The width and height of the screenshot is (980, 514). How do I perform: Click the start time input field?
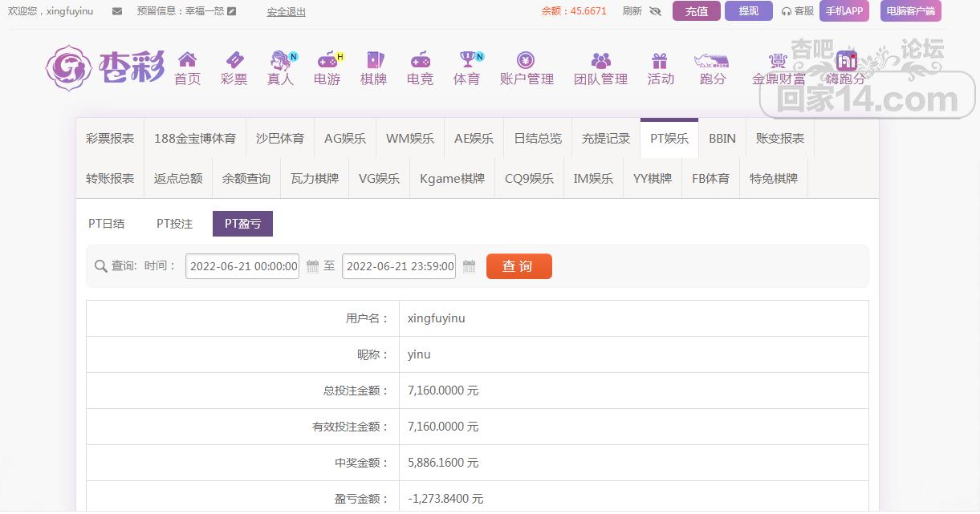(242, 266)
